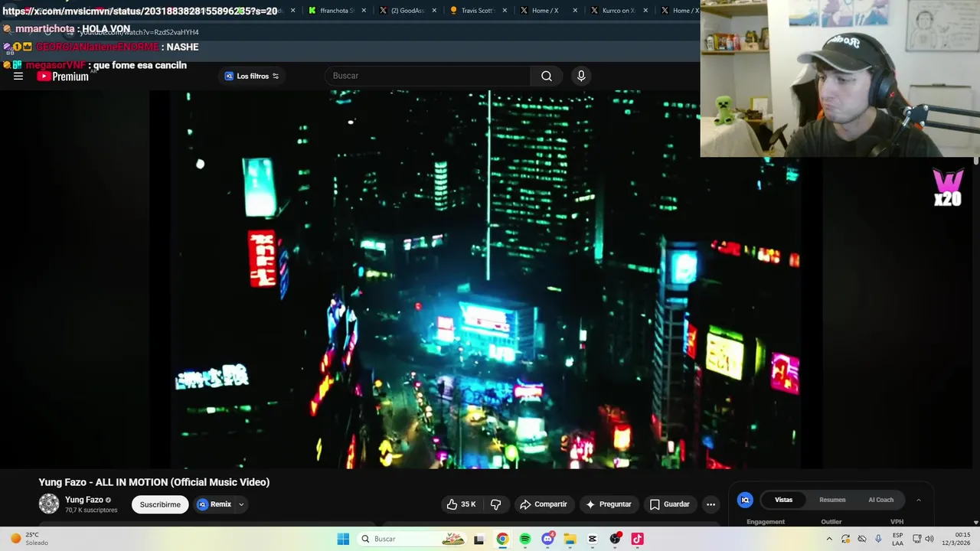Image resolution: width=980 pixels, height=551 pixels.
Task: Open Discord from taskbar
Action: (x=547, y=539)
